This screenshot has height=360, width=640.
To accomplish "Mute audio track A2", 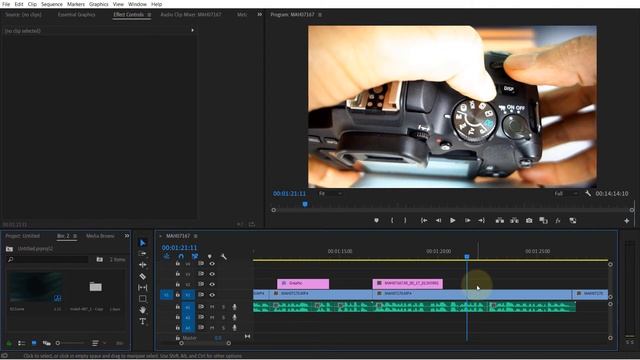I will coord(212,317).
